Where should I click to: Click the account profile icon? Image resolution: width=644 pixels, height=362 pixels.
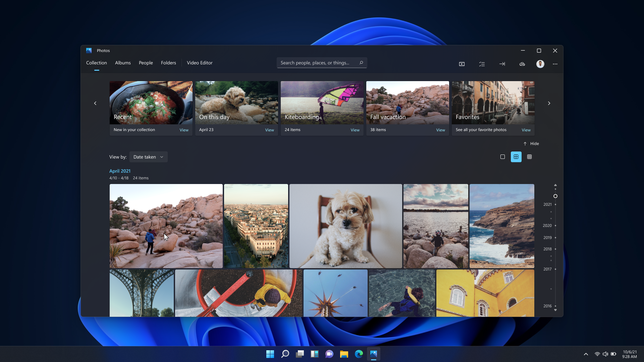click(x=540, y=64)
